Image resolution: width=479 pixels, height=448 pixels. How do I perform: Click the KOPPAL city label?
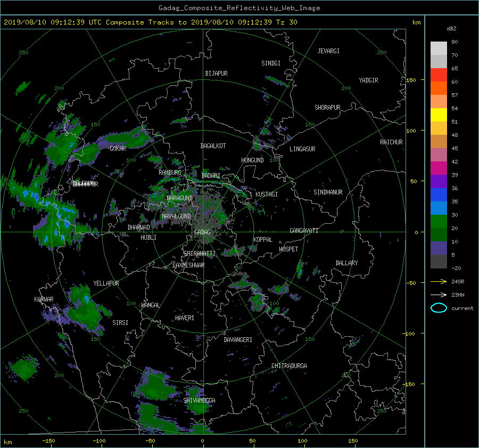[263, 240]
